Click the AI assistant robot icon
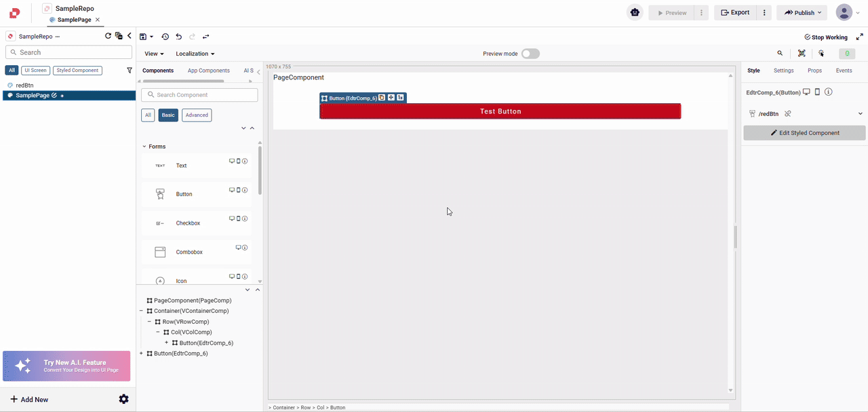 pyautogui.click(x=635, y=12)
